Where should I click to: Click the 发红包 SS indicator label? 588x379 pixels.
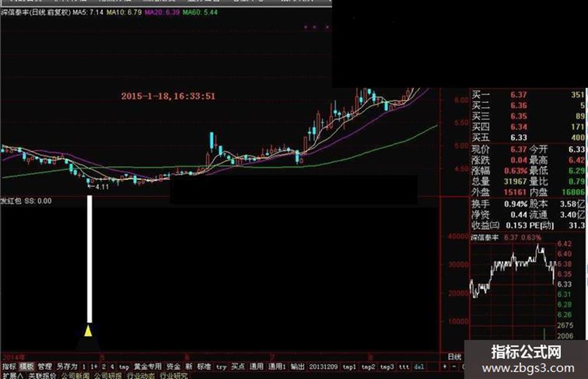tap(26, 201)
